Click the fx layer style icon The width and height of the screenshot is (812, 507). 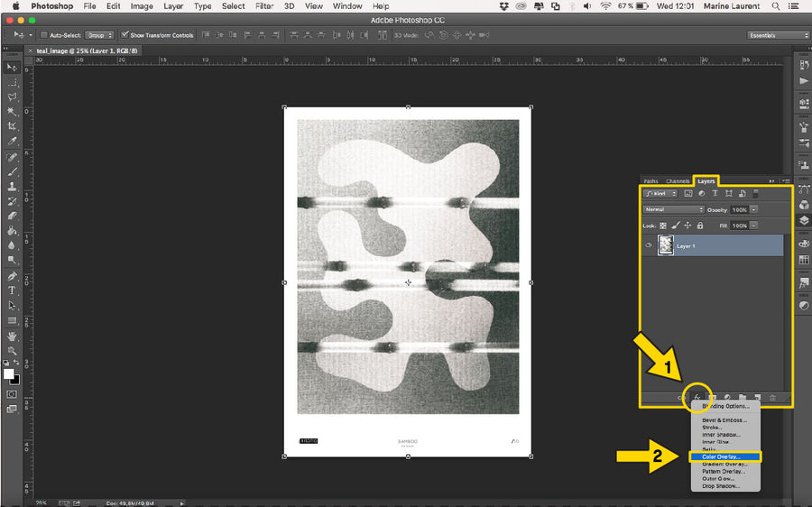click(697, 397)
